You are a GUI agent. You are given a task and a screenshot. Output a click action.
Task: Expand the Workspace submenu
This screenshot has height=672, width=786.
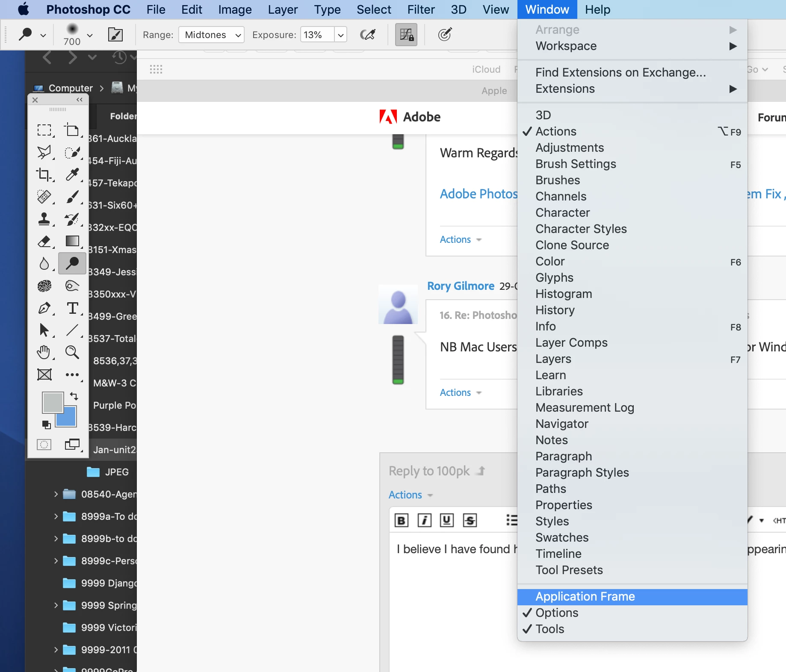632,46
